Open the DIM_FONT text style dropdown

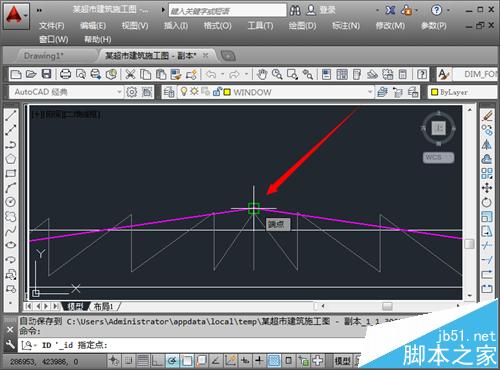pyautogui.click(x=476, y=74)
